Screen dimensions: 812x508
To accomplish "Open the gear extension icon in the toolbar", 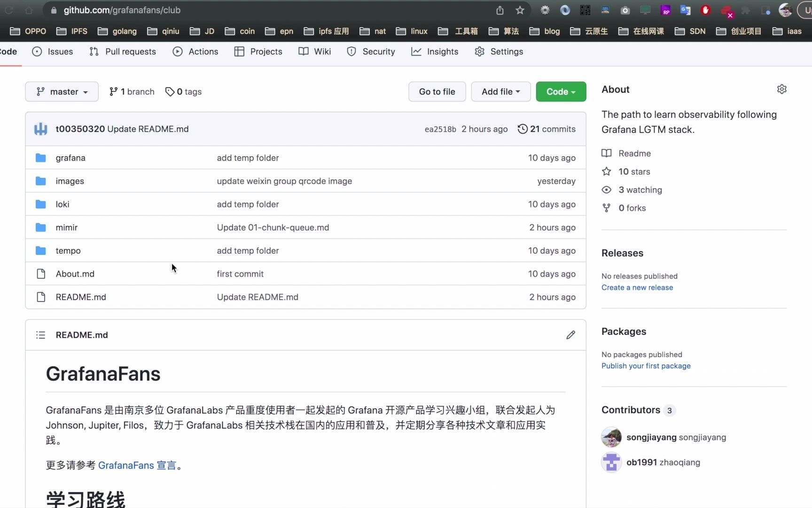I will tap(545, 10).
